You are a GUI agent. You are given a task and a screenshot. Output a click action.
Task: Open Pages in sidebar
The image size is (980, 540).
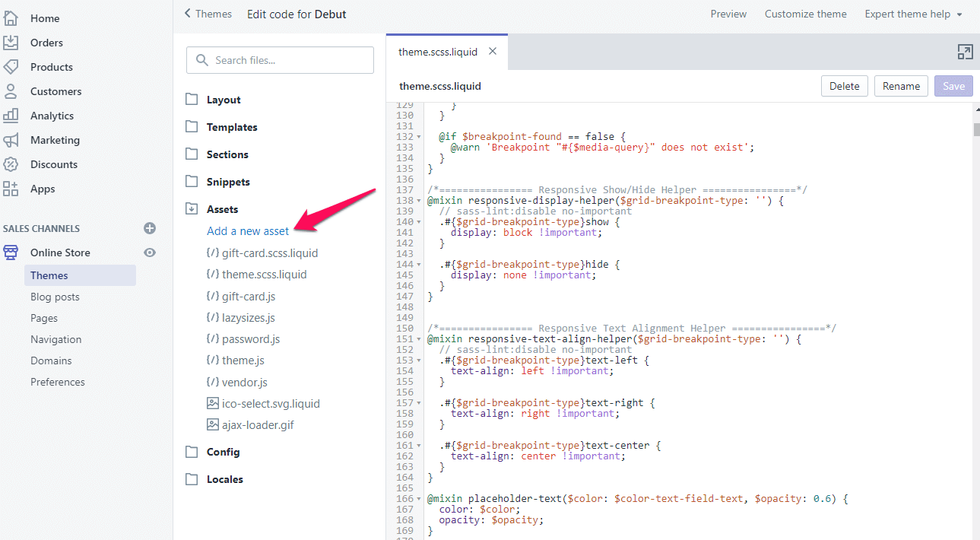pyautogui.click(x=44, y=318)
